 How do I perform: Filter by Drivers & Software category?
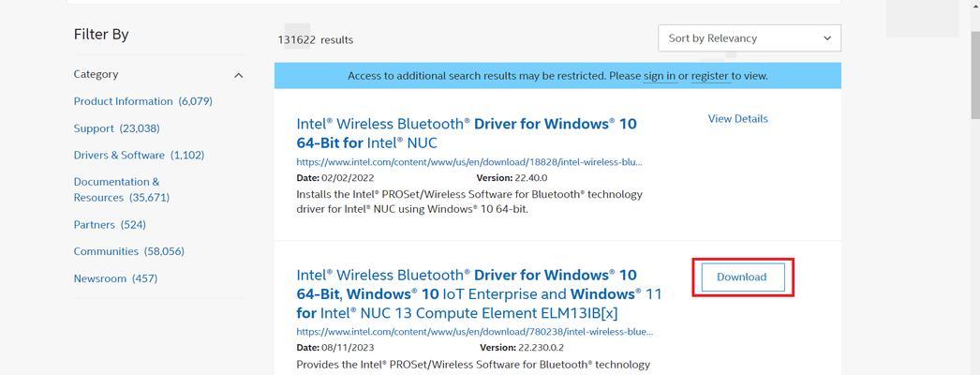point(139,155)
